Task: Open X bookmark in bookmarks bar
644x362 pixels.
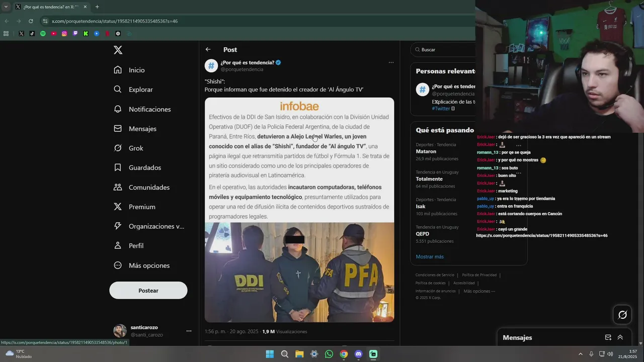Action: (x=21, y=34)
